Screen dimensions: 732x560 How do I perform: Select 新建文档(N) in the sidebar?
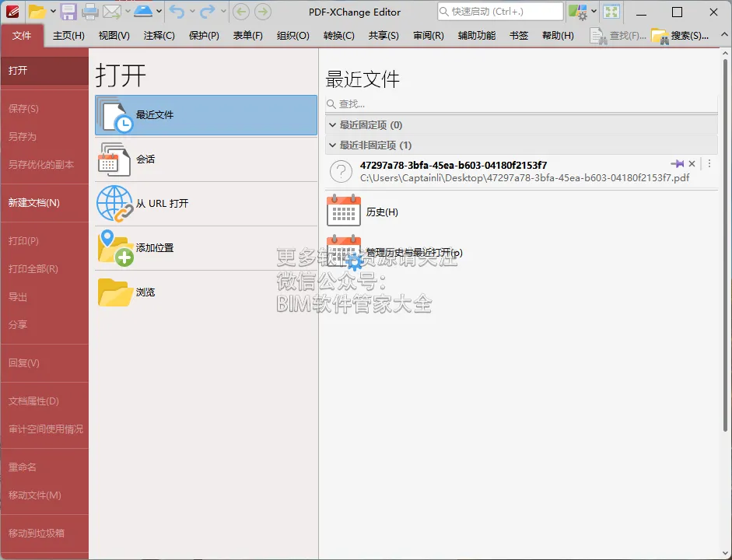[x=44, y=202]
